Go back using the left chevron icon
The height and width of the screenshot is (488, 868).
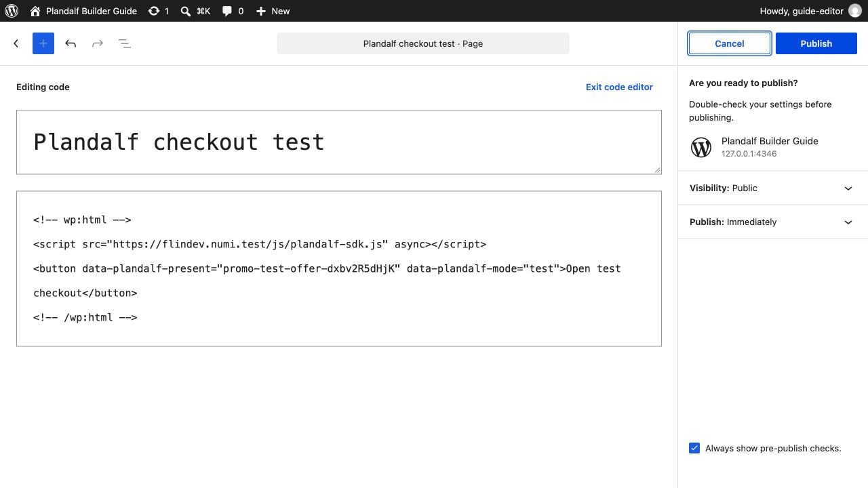coord(16,43)
